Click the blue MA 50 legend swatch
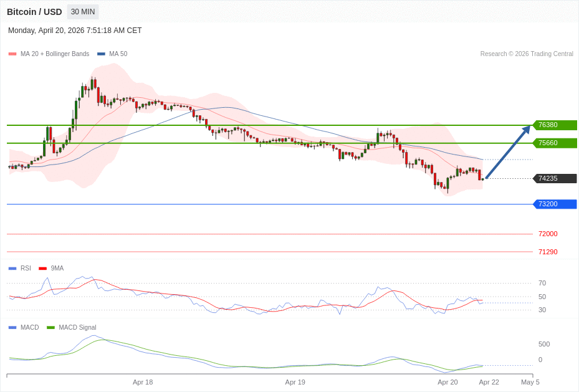 point(101,54)
